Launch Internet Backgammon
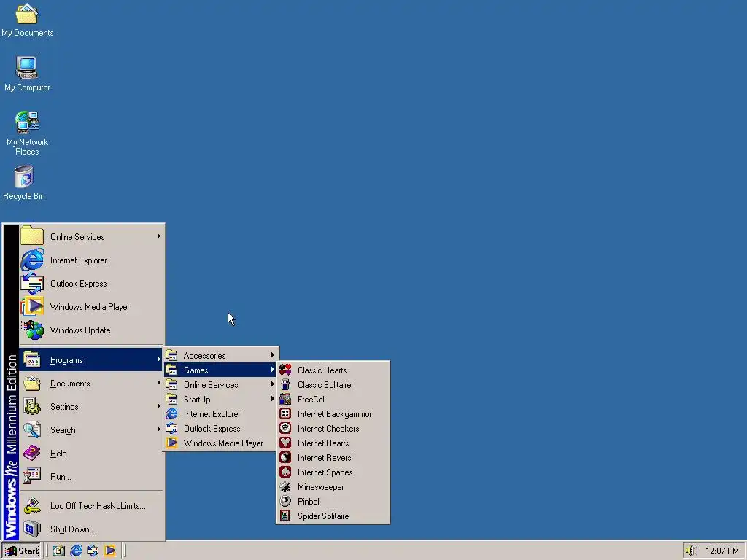Image resolution: width=747 pixels, height=560 pixels. point(333,414)
